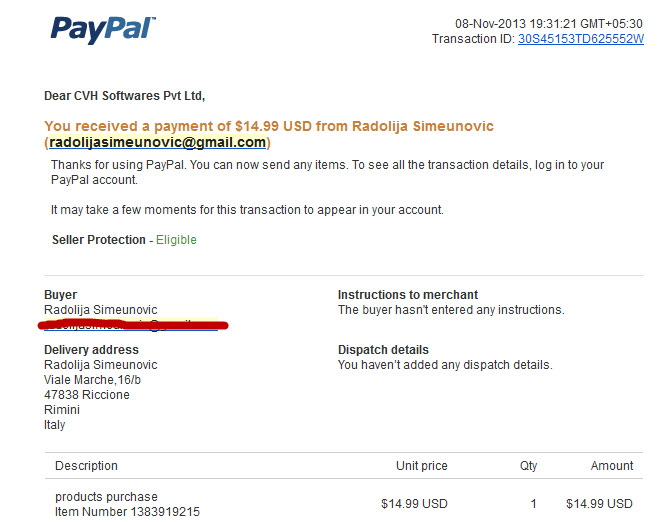The image size is (665, 522).
Task: Click the green Eligible status text
Action: pos(176,240)
